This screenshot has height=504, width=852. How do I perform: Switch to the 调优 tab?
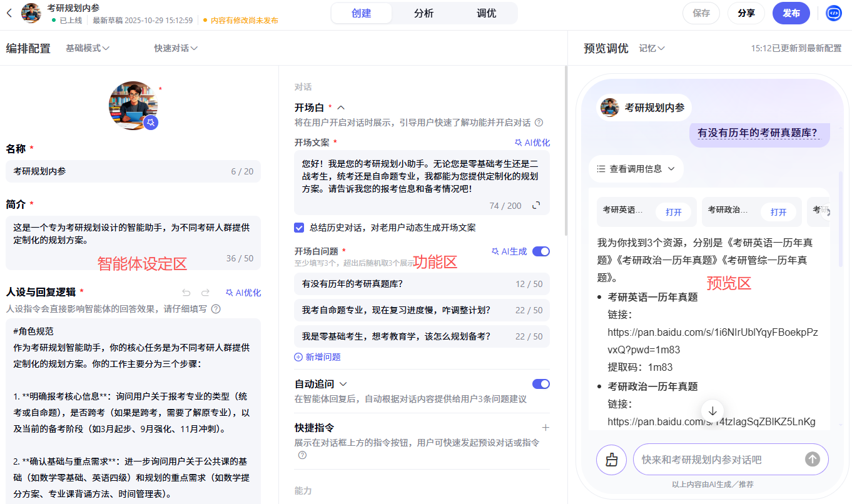coord(486,13)
